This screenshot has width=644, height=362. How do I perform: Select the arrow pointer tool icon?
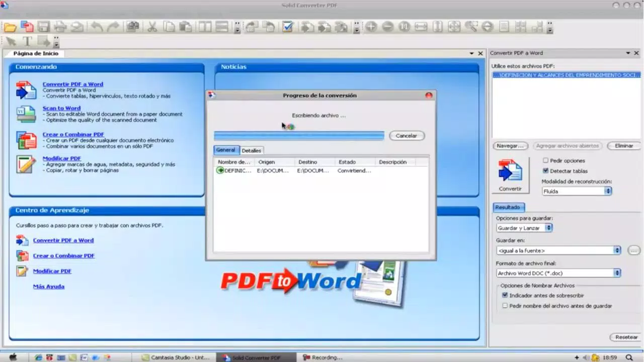pos(11,41)
